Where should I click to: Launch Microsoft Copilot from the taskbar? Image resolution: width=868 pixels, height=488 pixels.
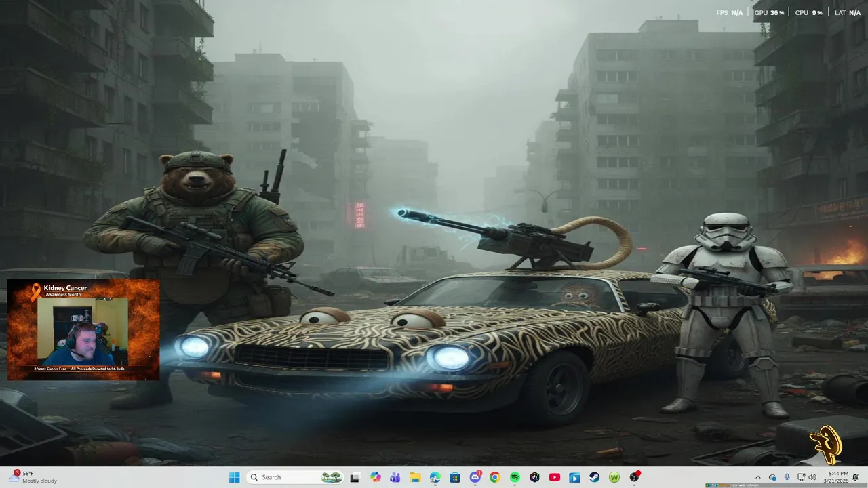(375, 477)
